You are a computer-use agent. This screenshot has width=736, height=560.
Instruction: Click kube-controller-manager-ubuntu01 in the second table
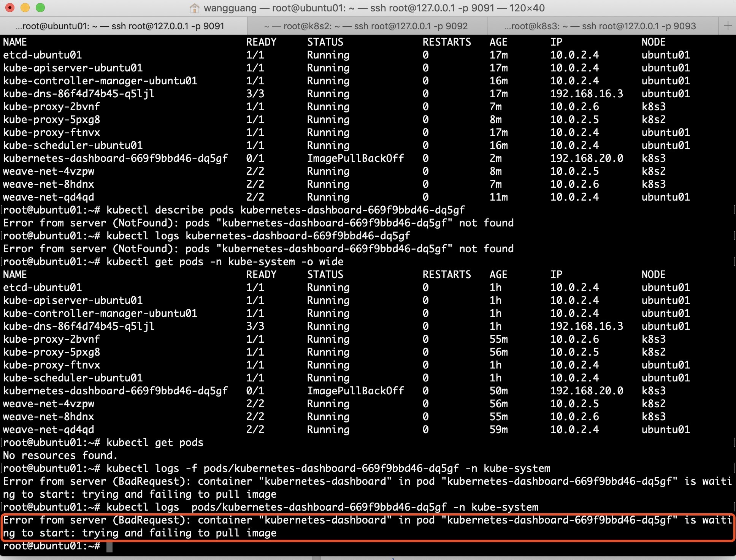pyautogui.click(x=100, y=313)
